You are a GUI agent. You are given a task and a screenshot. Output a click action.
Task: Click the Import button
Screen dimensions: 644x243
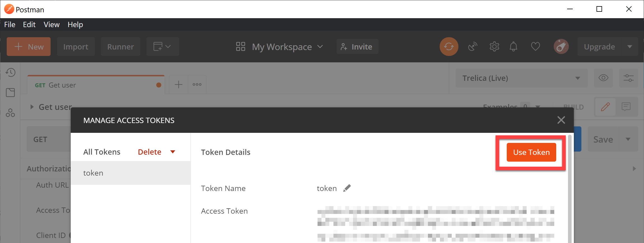pyautogui.click(x=76, y=46)
